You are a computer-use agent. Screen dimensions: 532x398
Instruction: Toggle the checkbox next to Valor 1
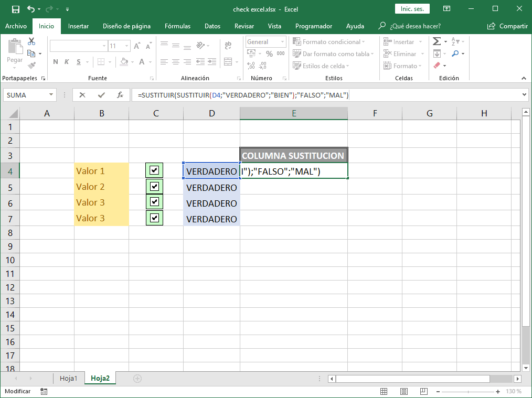coord(155,170)
